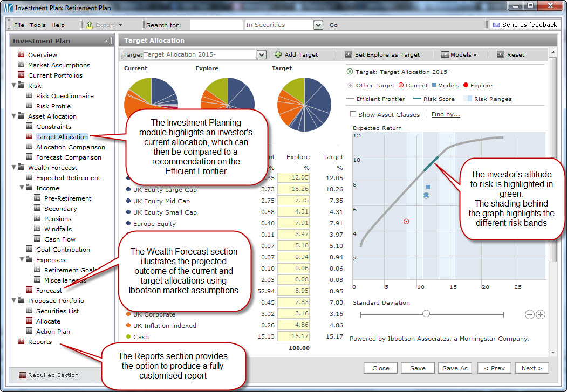This screenshot has width=567, height=392.
Task: Select the Target Allocation 2015 radio button
Action: click(x=350, y=72)
